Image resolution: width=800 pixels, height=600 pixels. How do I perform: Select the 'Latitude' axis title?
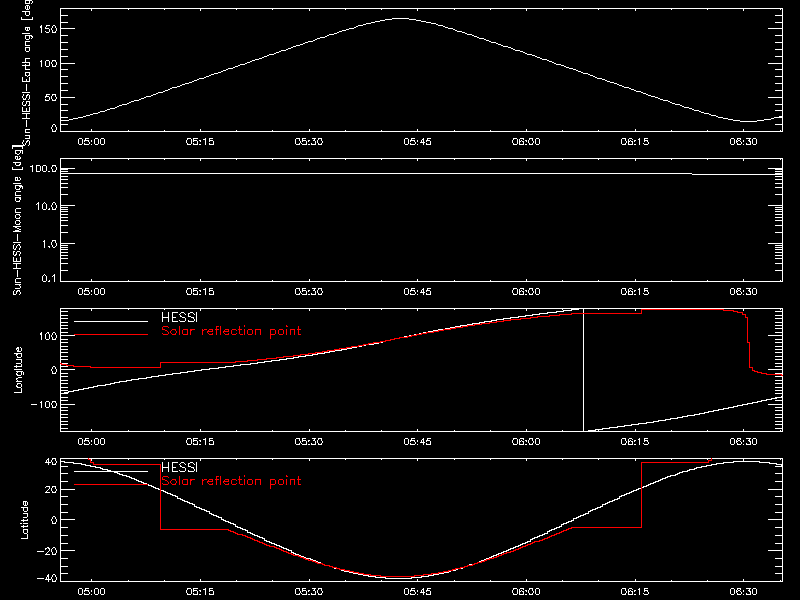click(x=24, y=520)
